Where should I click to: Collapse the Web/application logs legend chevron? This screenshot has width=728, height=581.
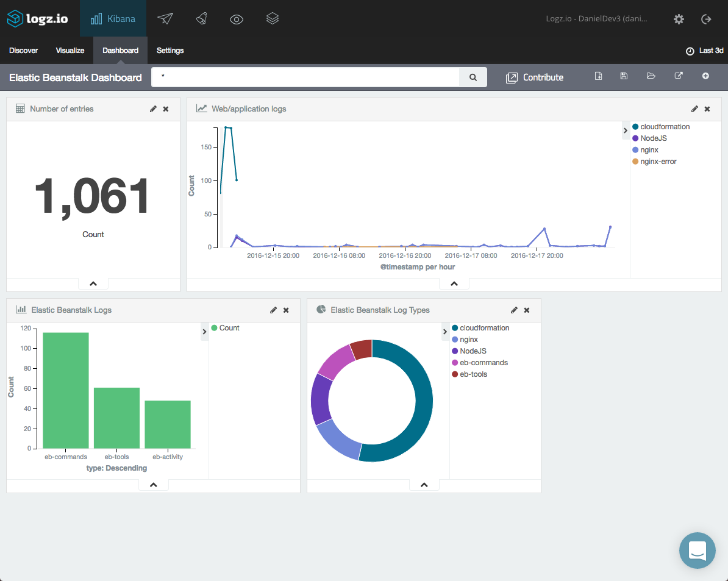626,130
